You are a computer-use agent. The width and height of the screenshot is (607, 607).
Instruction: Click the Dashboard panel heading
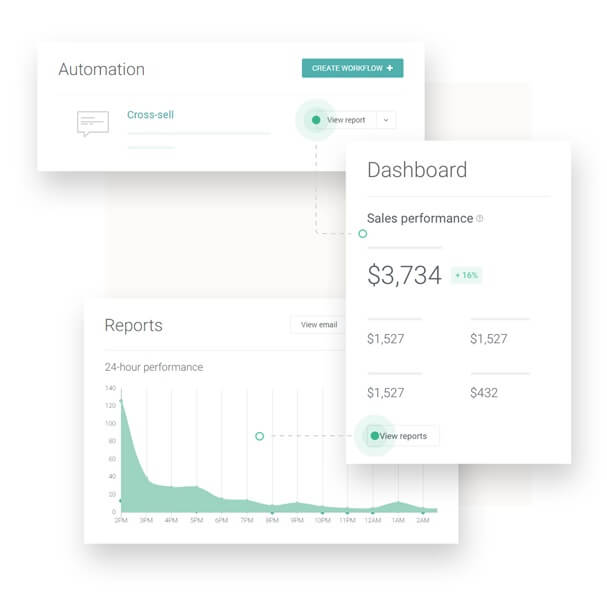tap(417, 170)
